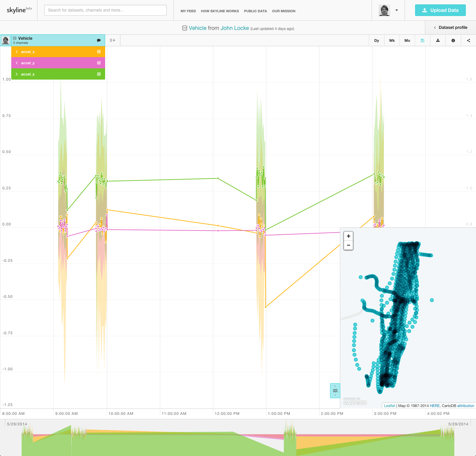This screenshot has height=456, width=476.
Task: Click the 3:00:00 PM axis label
Action: point(385,414)
